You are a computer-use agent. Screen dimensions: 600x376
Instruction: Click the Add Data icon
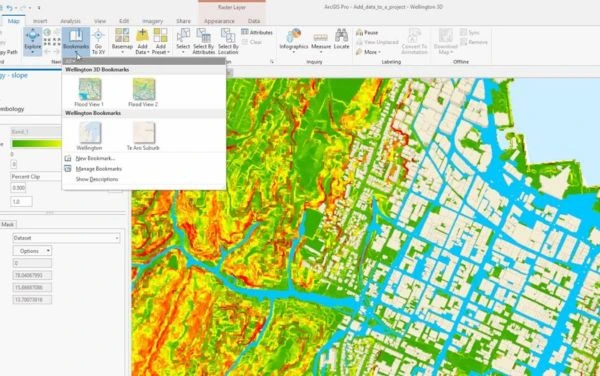pos(142,35)
